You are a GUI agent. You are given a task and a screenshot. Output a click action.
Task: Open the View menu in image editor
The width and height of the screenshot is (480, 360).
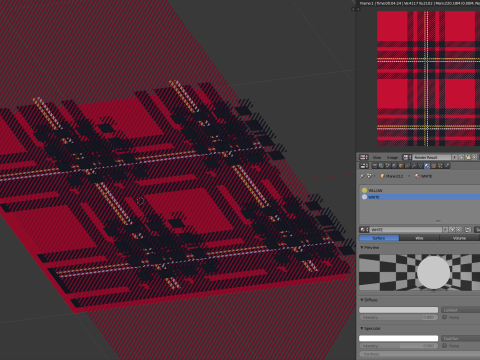(x=377, y=157)
